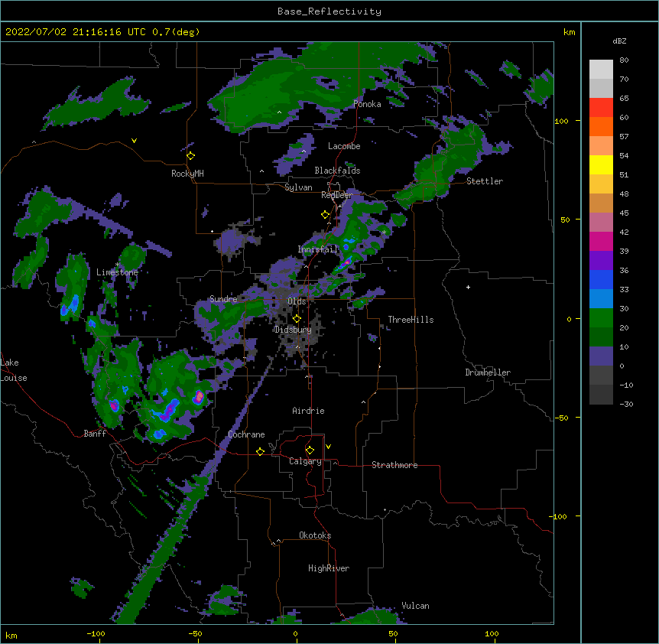
Task: Select the Innisfail label
Action: point(318,249)
